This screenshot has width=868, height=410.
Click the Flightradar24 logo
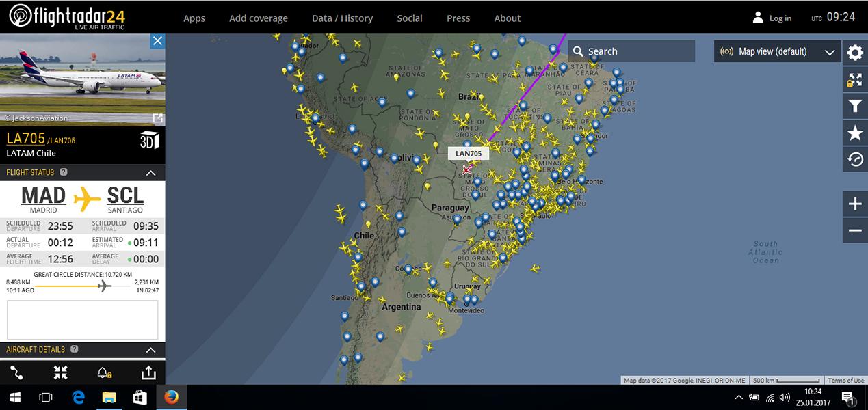pyautogui.click(x=66, y=16)
